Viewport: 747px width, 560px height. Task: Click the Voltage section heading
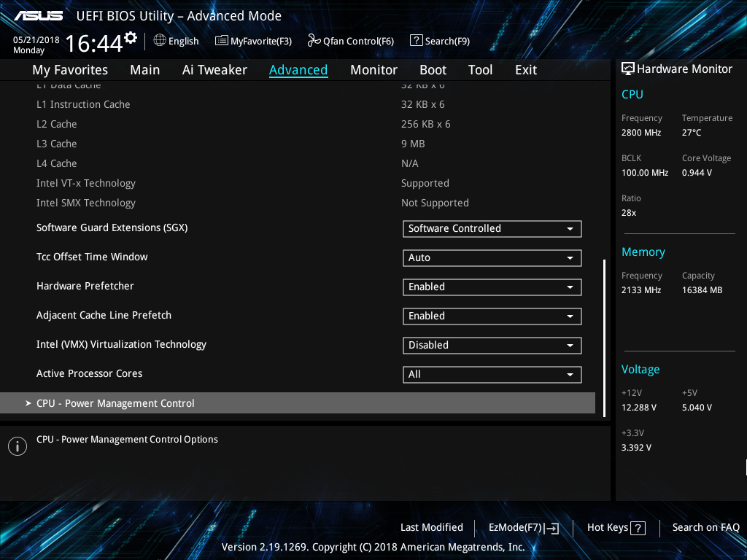click(640, 370)
